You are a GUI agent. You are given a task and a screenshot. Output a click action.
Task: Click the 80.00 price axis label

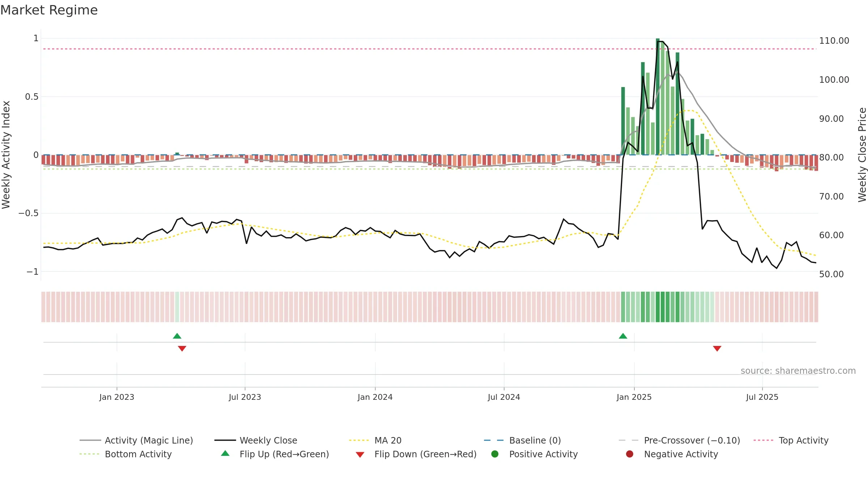click(x=831, y=157)
